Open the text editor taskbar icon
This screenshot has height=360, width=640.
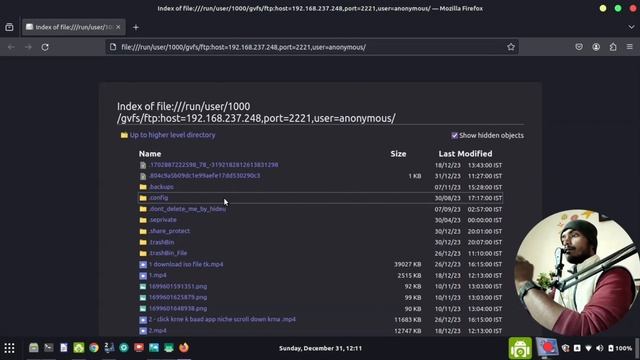click(x=64, y=348)
